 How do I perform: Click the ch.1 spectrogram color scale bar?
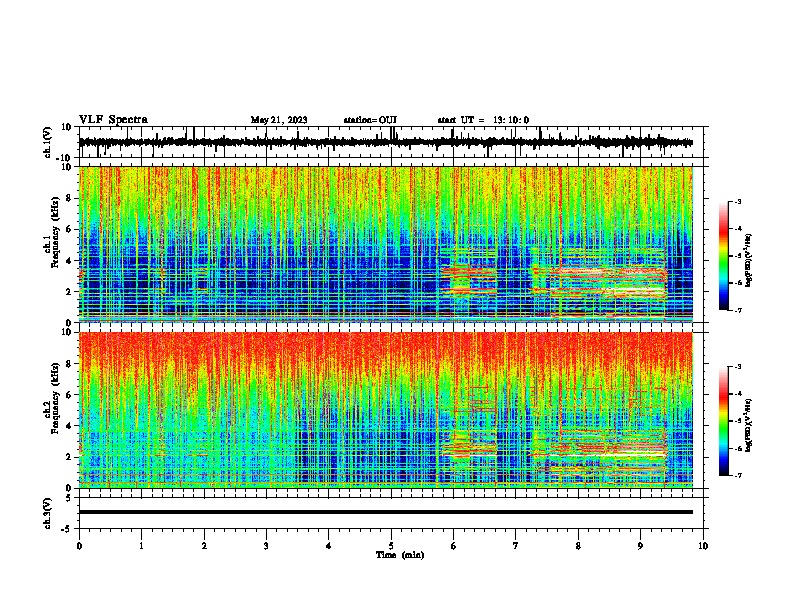click(724, 256)
